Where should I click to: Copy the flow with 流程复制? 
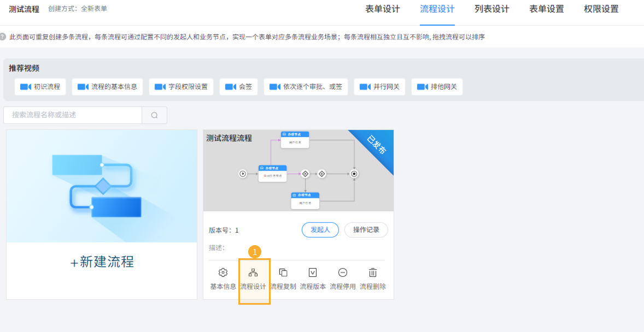click(283, 279)
